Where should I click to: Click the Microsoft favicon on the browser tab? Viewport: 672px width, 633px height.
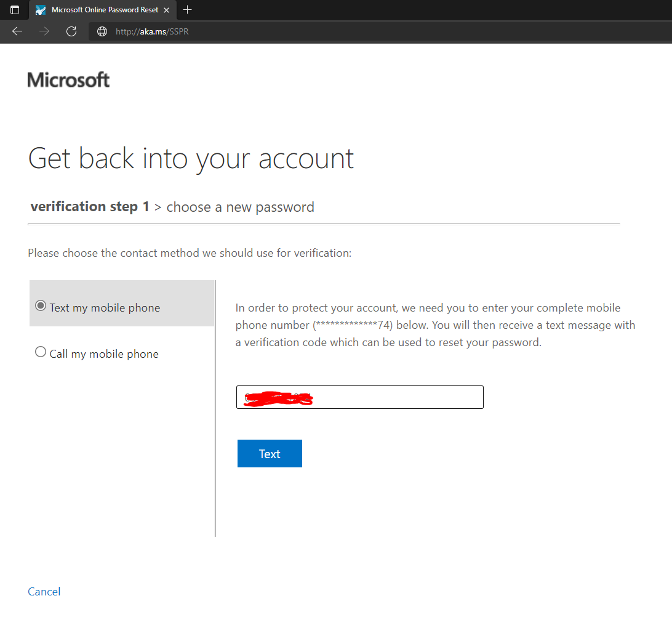click(x=39, y=10)
